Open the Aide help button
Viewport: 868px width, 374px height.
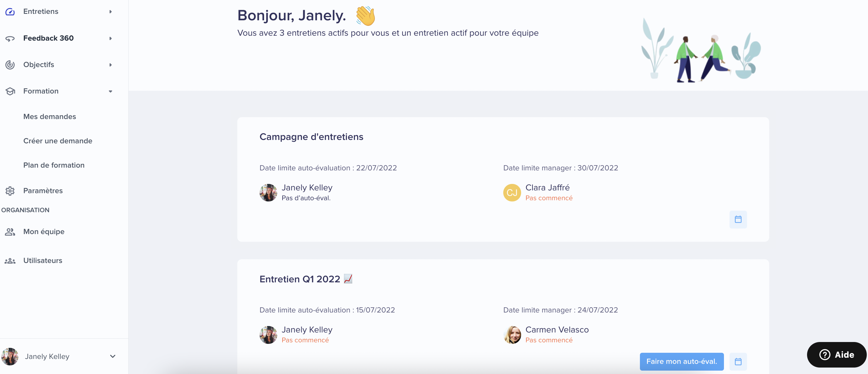coord(836,355)
